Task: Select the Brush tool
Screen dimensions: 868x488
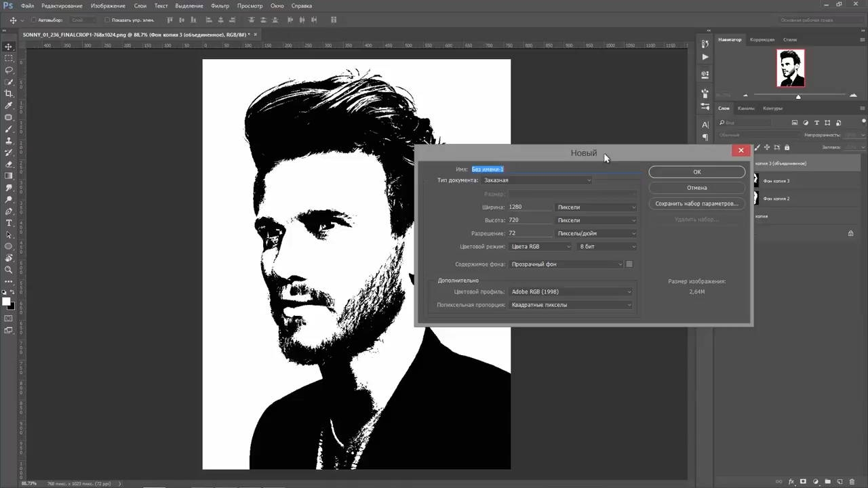Action: [9, 129]
